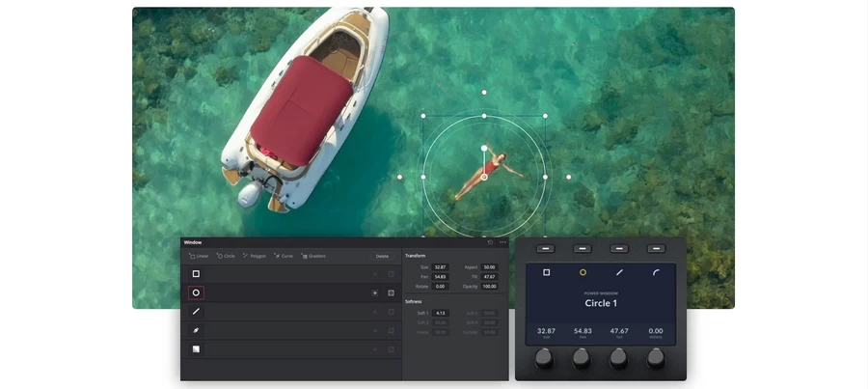The height and width of the screenshot is (389, 868).
Task: Click the dimmed Soft 3 value field
Action: click(x=440, y=322)
